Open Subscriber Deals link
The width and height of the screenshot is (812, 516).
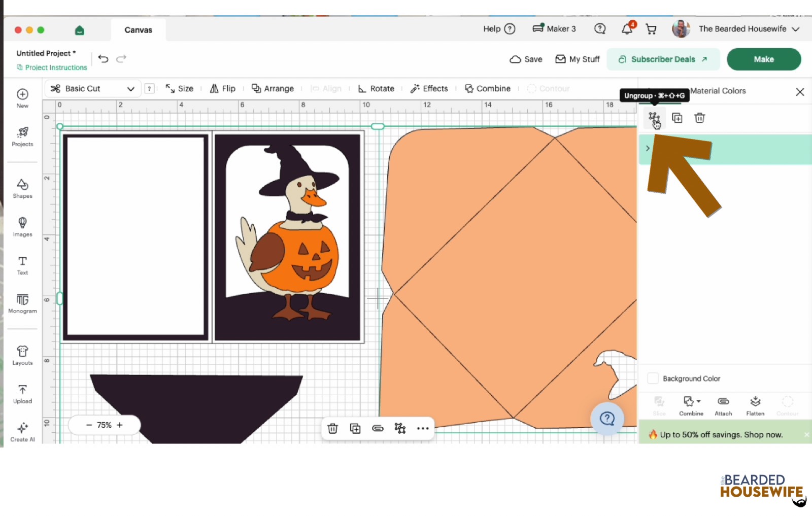[663, 59]
